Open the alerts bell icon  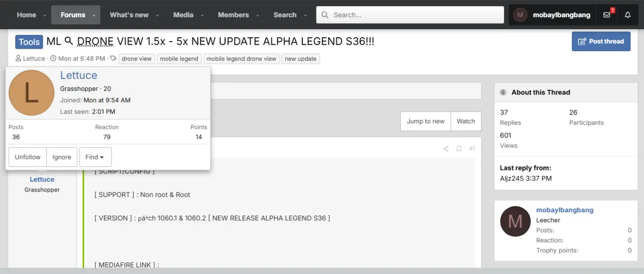627,15
